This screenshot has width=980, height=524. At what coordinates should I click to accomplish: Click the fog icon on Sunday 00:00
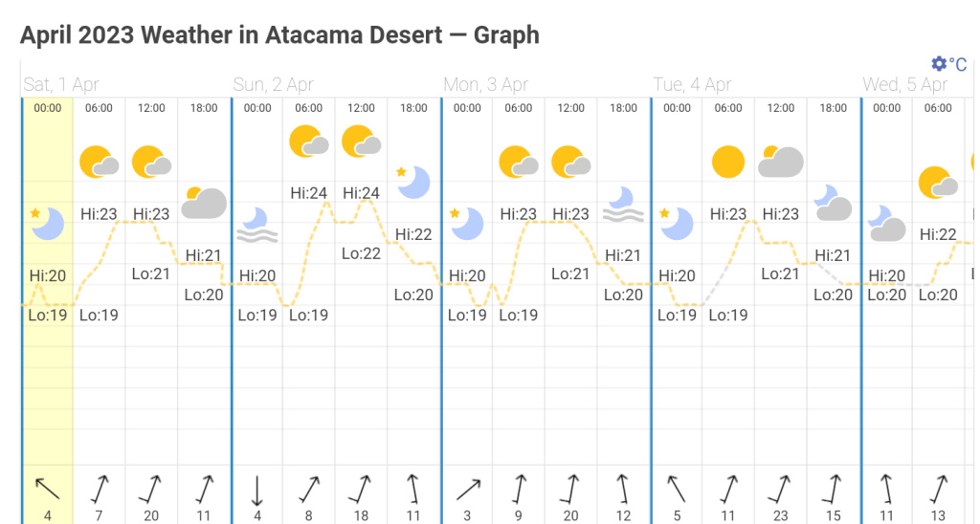click(257, 224)
